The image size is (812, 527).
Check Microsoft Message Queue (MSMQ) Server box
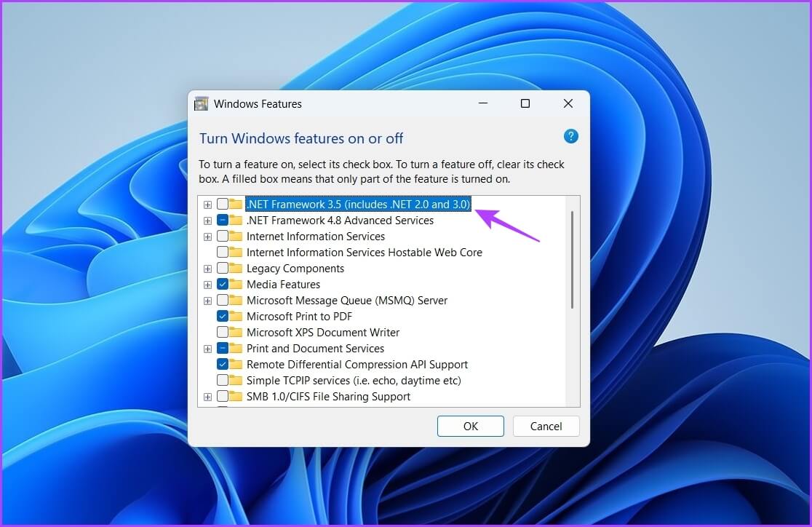click(x=223, y=301)
